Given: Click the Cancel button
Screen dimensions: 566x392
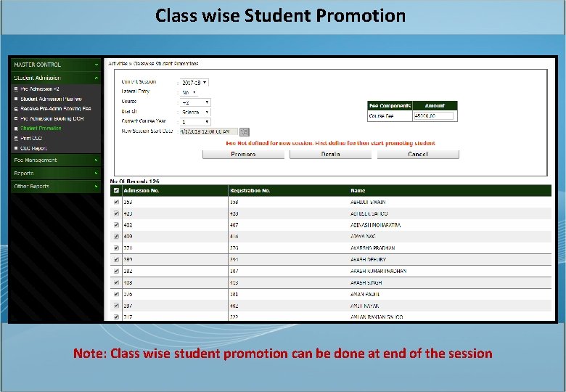Looking at the screenshot, I should click(418, 155).
